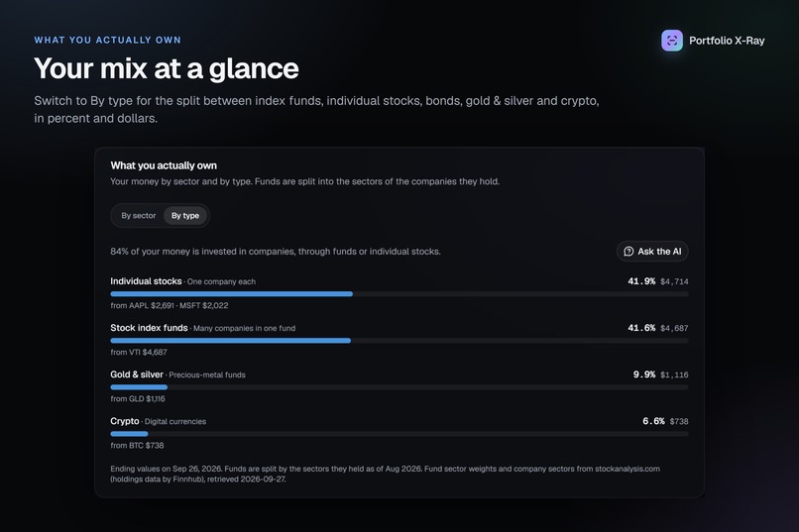
Task: Click the 'Digital currencies' descriptor
Action: pyautogui.click(x=175, y=421)
